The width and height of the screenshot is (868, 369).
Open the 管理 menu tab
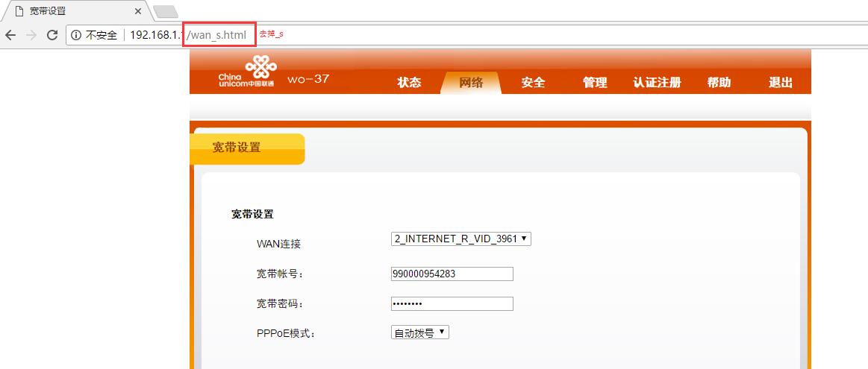(595, 83)
